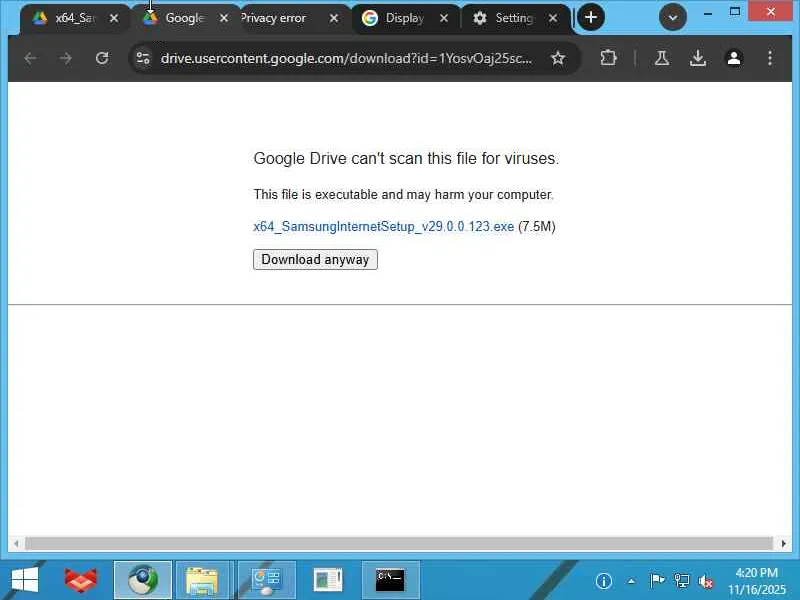Close the x64_Sa tab
Image resolution: width=800 pixels, height=600 pixels.
point(114,18)
